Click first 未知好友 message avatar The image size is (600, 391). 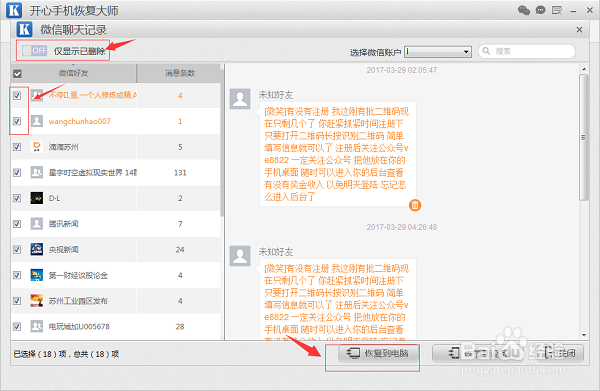pos(240,99)
